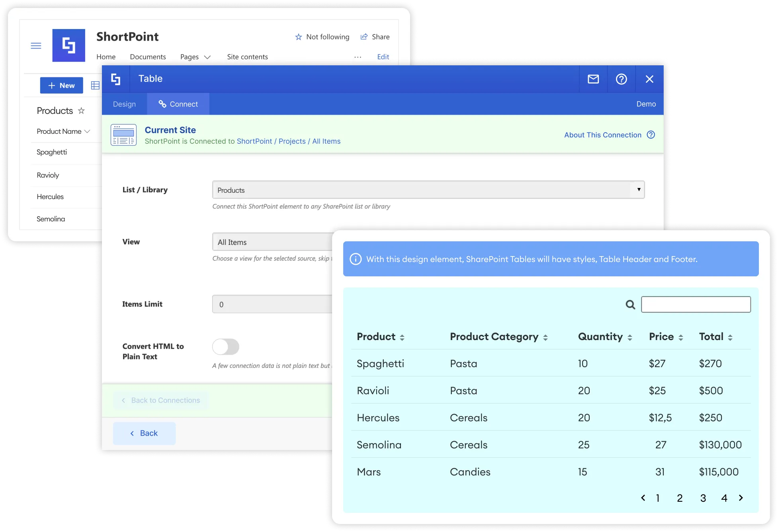Screen dimensions: 778x532
Task: Click the About This Connection help icon
Action: click(651, 135)
